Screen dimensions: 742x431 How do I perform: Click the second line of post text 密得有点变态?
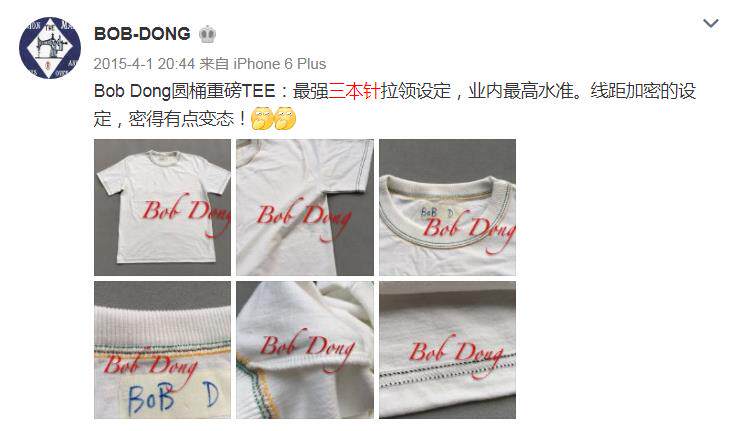[x=170, y=119]
